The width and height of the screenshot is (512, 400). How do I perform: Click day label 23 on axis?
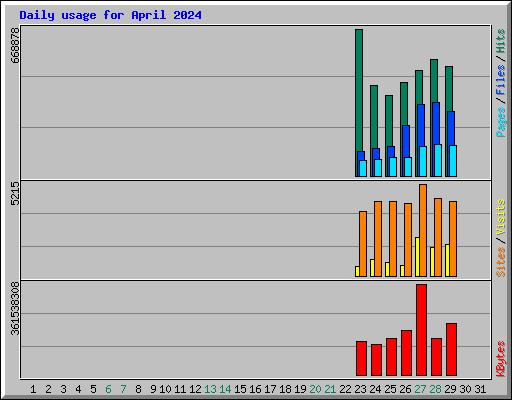360,389
